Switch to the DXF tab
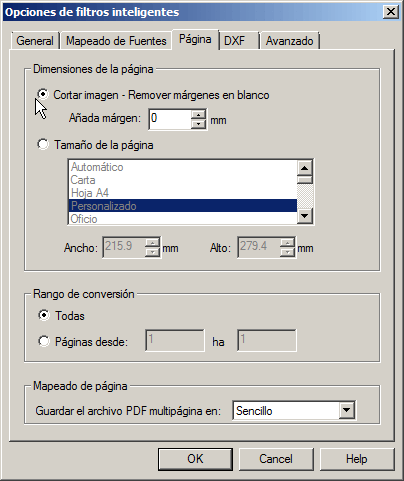The height and width of the screenshot is (481, 404). (239, 41)
